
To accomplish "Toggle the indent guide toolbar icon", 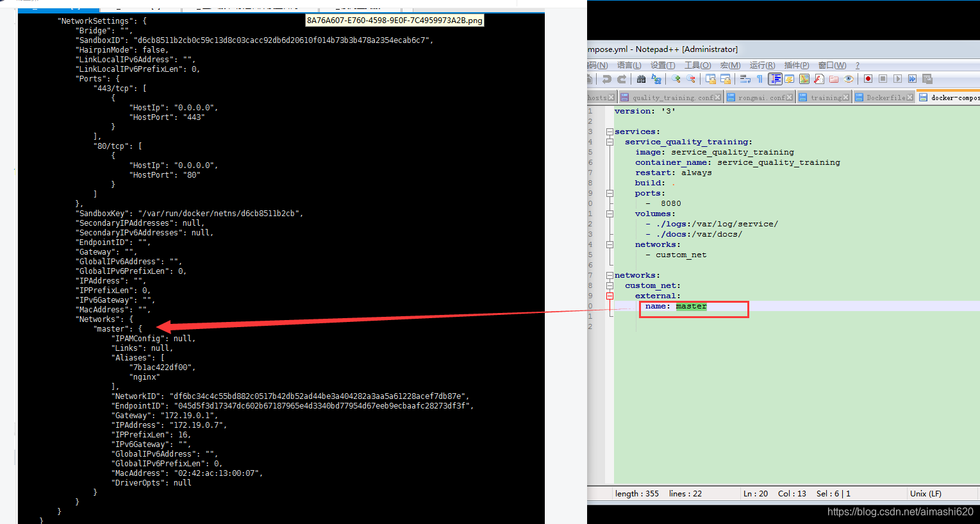I will (775, 79).
